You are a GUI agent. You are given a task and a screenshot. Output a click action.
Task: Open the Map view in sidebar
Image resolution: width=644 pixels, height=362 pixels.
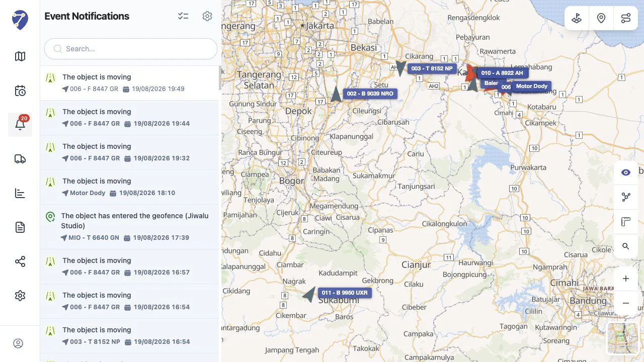point(20,56)
